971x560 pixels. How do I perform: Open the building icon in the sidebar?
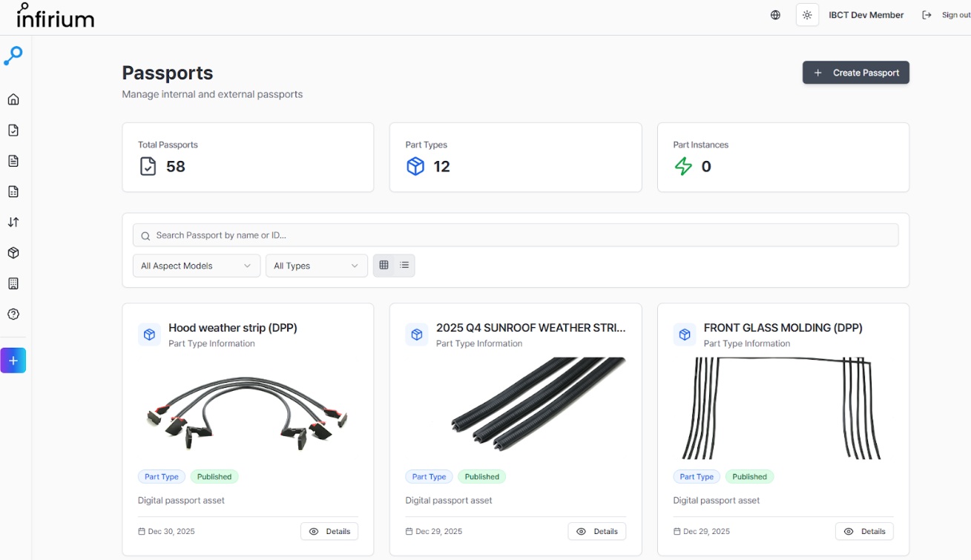tap(13, 283)
